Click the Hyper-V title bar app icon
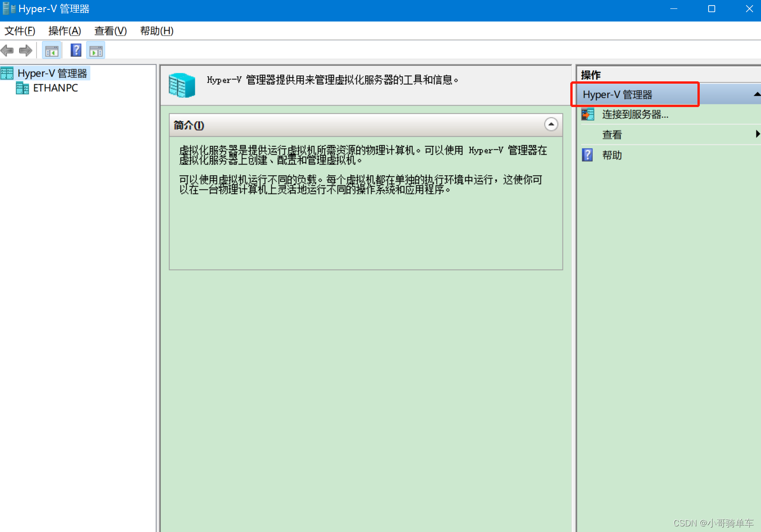 click(x=9, y=8)
